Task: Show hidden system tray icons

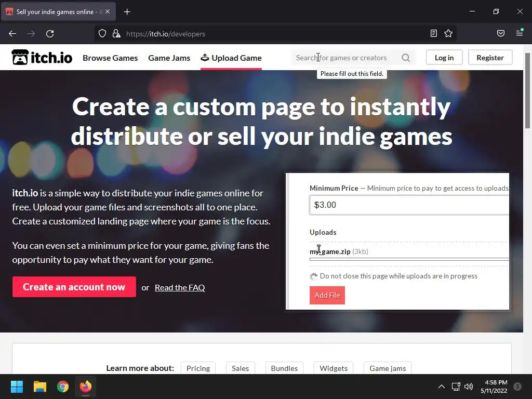Action: pos(442,387)
